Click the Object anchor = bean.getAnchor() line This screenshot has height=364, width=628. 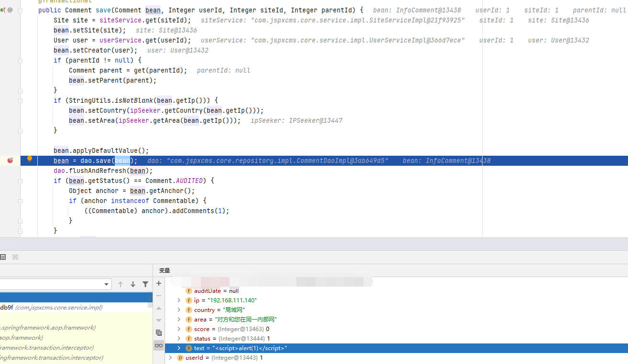(132, 191)
